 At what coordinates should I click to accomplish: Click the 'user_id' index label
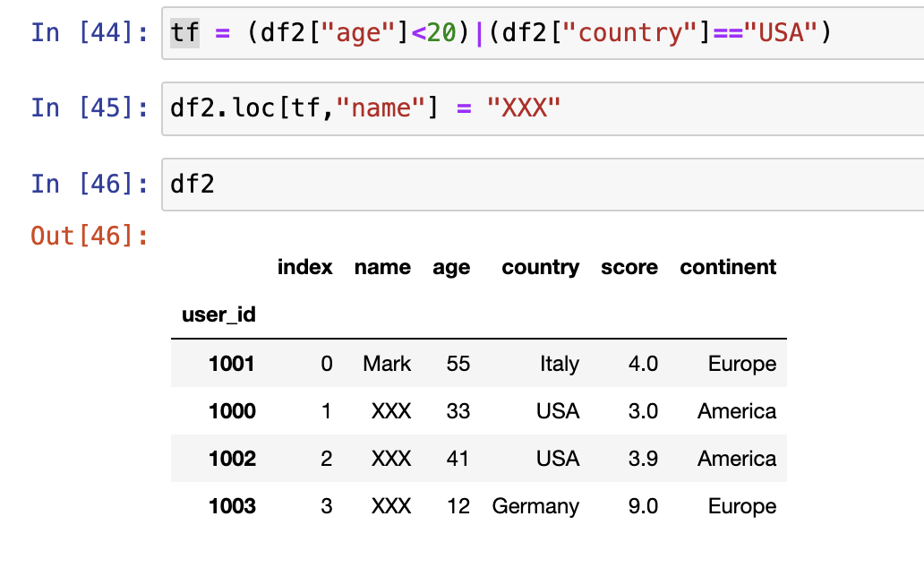coord(218,315)
